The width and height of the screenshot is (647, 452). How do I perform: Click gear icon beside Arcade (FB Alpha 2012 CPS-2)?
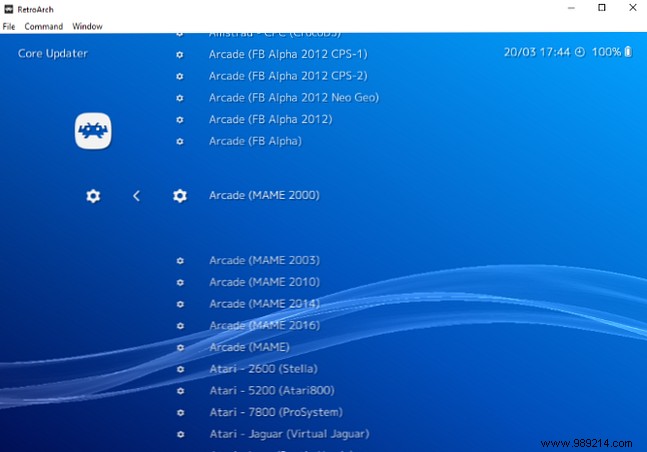pos(180,76)
